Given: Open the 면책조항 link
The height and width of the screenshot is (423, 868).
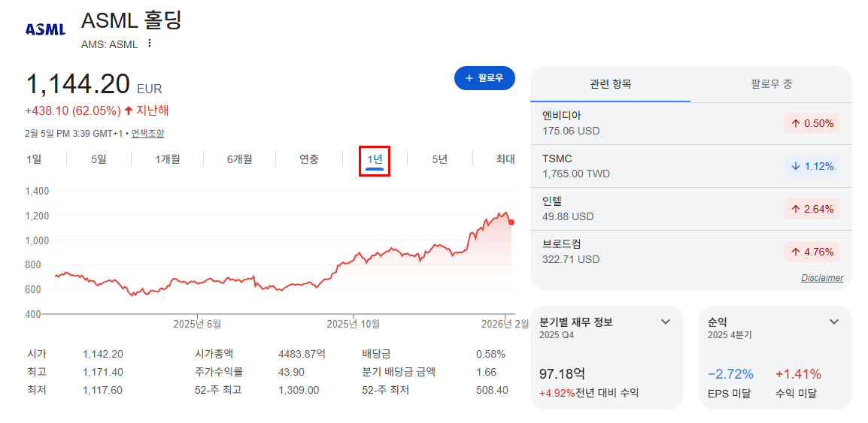Looking at the screenshot, I should point(148,133).
